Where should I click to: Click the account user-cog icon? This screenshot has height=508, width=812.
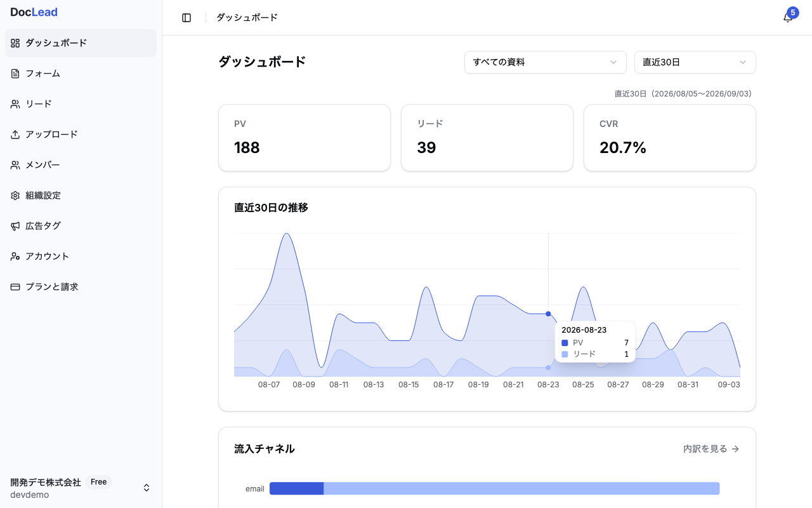(x=15, y=257)
